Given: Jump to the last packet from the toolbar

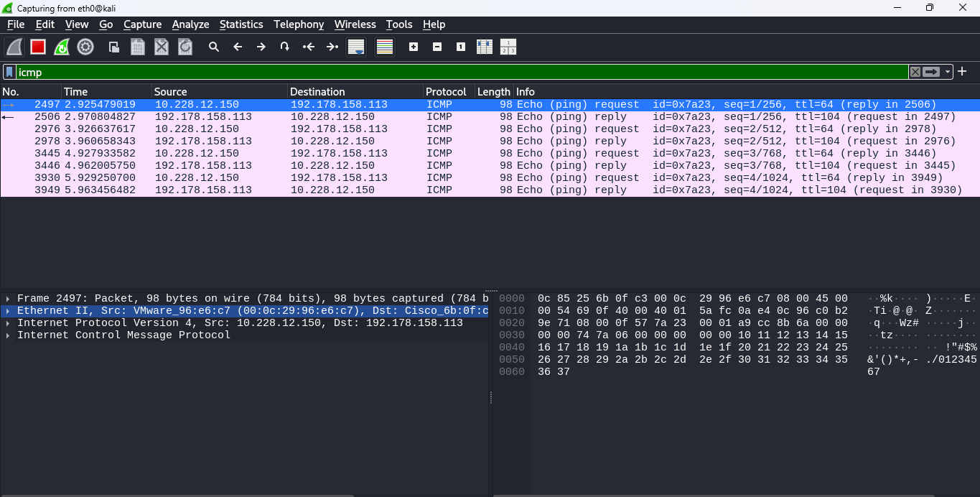Looking at the screenshot, I should pyautogui.click(x=332, y=47).
